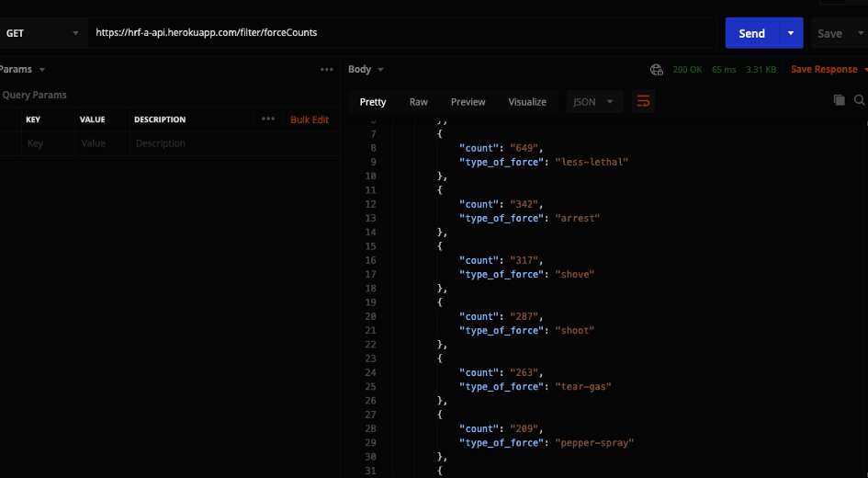This screenshot has height=478, width=868.
Task: Open the Send options dropdown arrow
Action: tap(791, 33)
